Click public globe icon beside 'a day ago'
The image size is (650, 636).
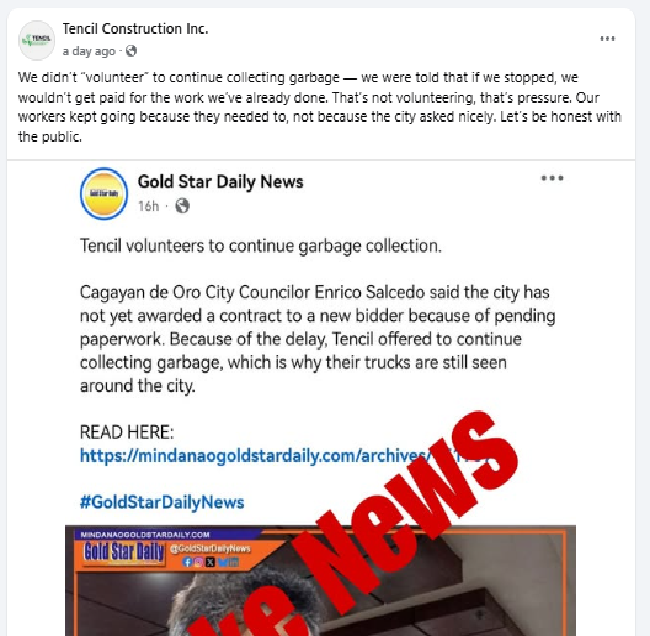coord(131,51)
